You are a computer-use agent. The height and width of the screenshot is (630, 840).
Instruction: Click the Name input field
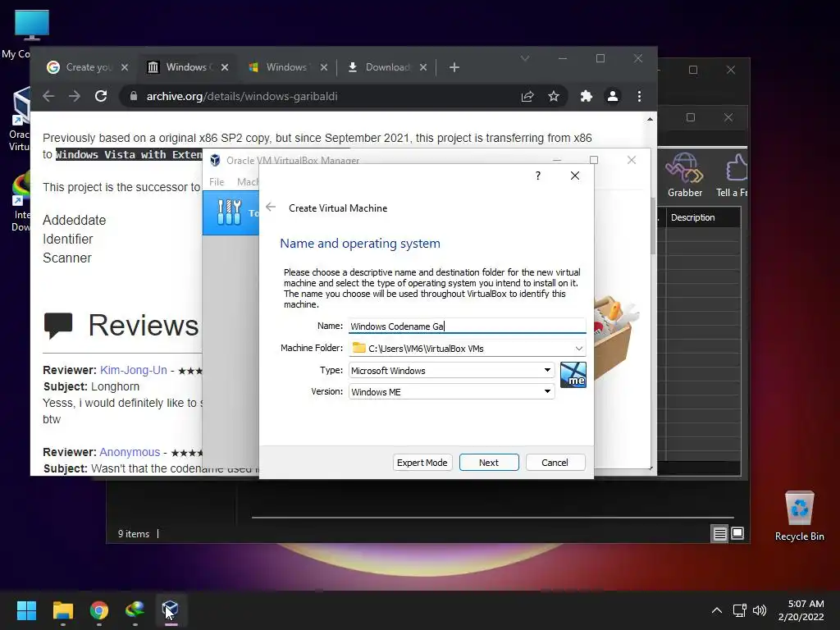[x=467, y=326]
